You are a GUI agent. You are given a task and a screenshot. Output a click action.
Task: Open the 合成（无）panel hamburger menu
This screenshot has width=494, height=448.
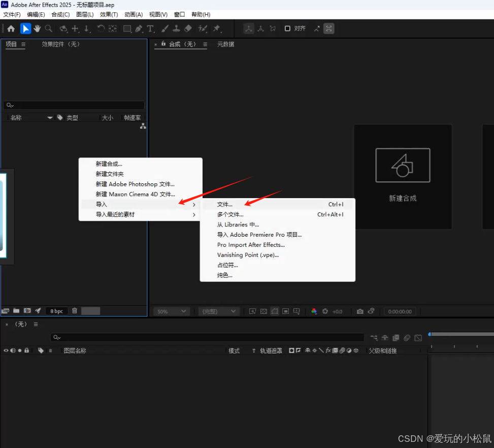click(205, 45)
